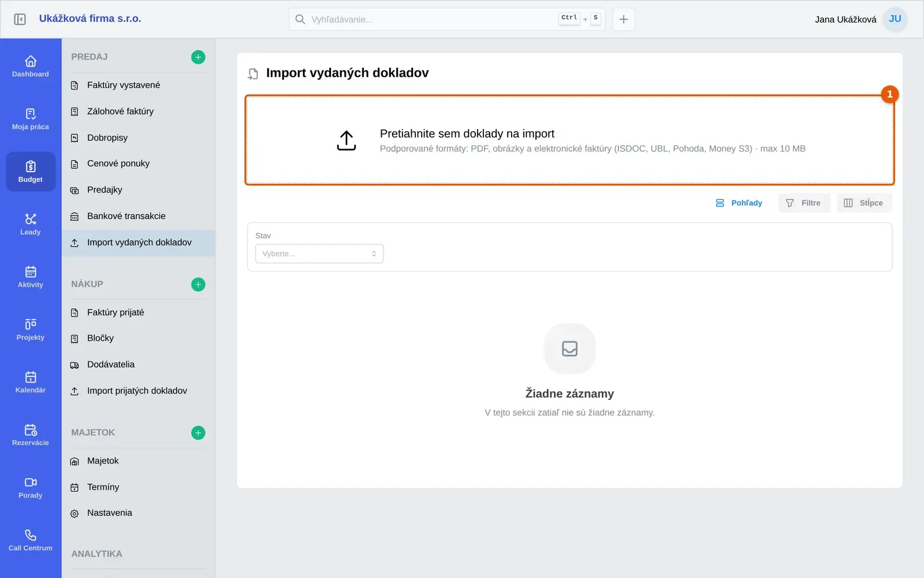Open Bločky
Screen dimensions: 924x578
139,338
